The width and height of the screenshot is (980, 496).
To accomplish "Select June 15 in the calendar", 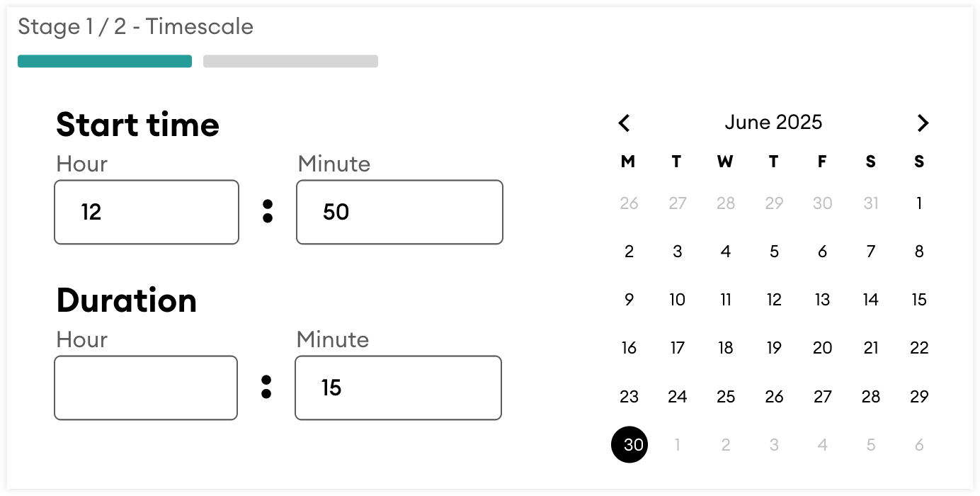I will coord(919,300).
